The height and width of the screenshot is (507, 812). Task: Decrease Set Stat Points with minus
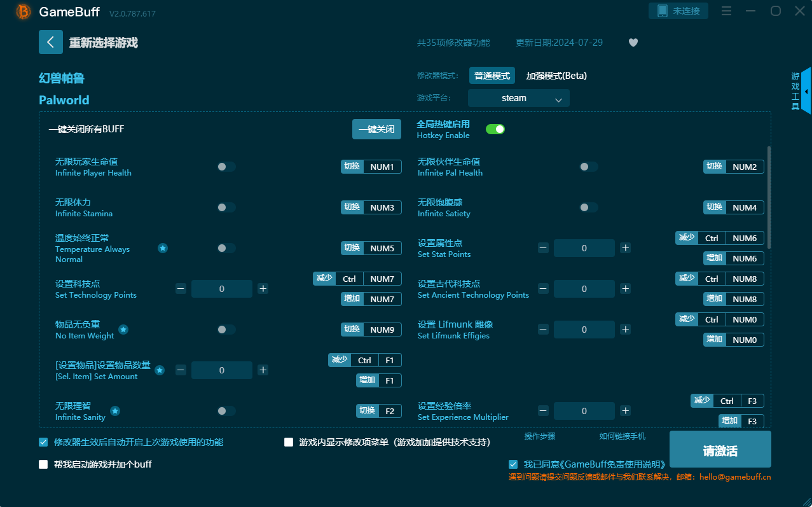(543, 248)
